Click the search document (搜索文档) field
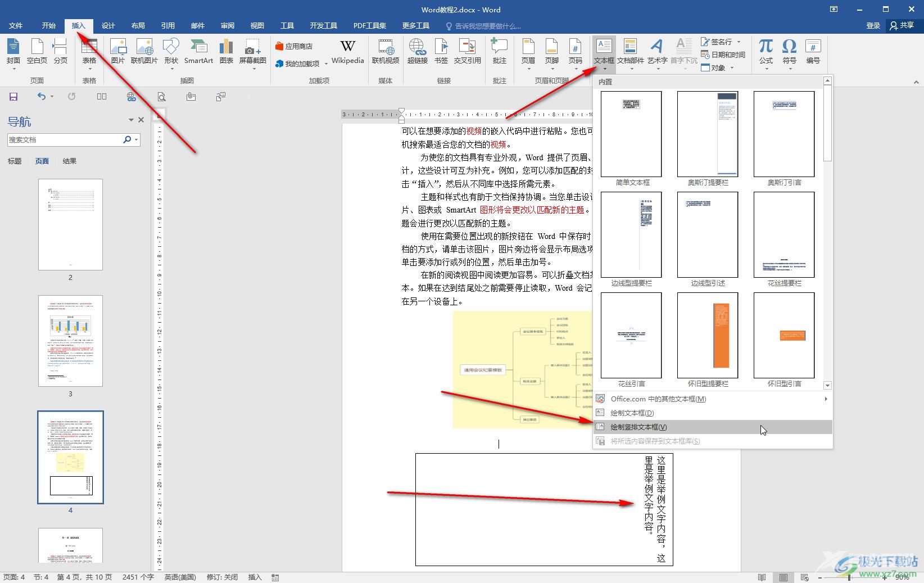This screenshot has height=583, width=924. (x=64, y=139)
